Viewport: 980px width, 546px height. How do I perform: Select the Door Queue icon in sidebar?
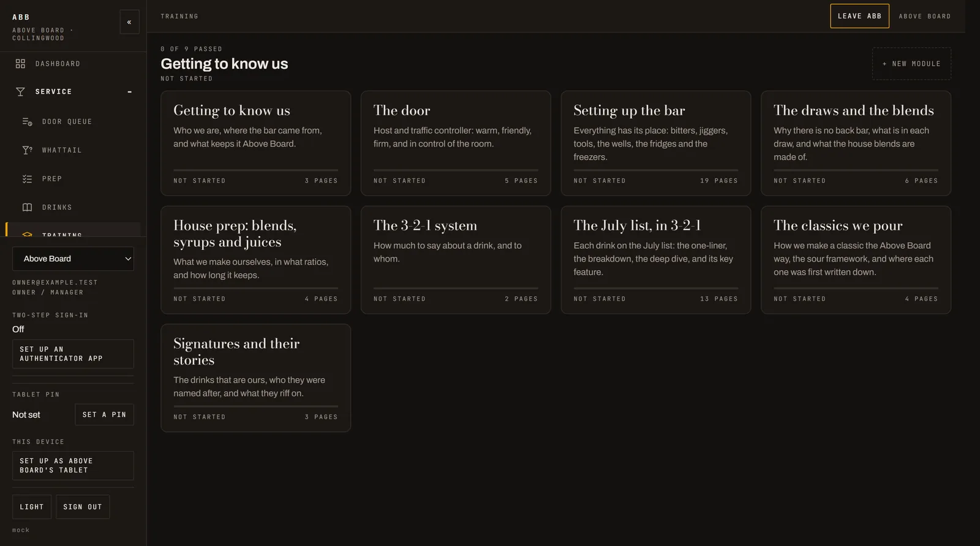point(27,122)
